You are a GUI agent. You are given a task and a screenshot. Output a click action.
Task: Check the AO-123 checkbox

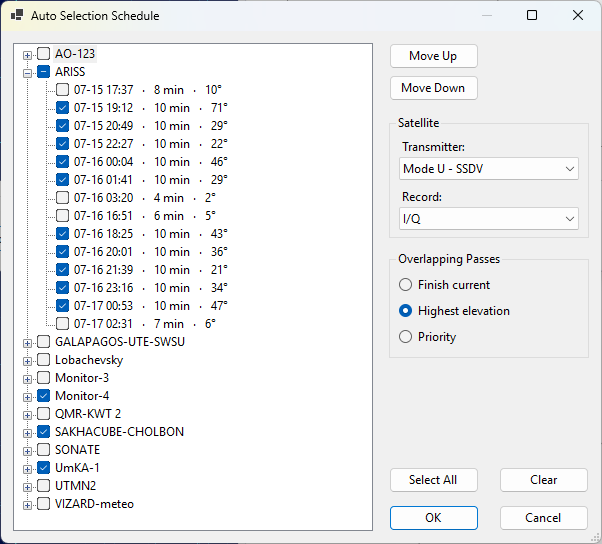44,53
